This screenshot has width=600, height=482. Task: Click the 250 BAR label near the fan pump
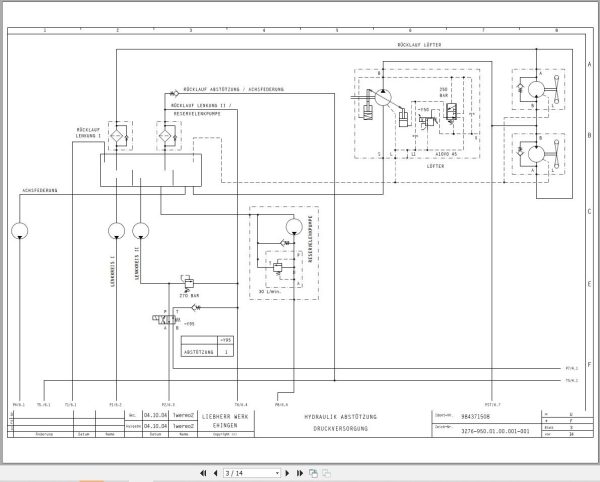[x=443, y=92]
